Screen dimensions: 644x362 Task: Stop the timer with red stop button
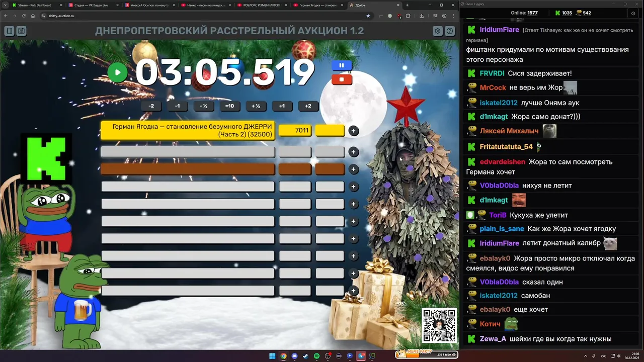[x=342, y=79]
